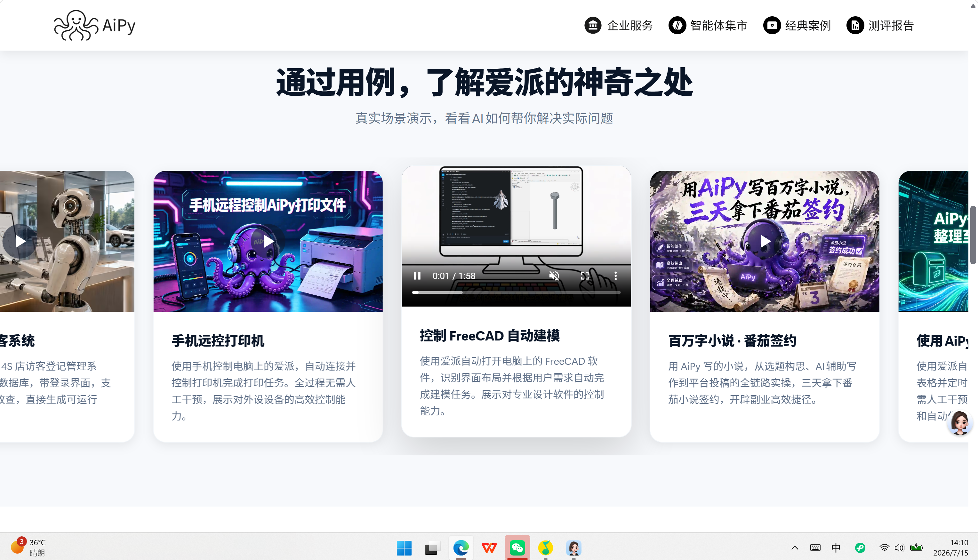Open the 百万字小说·番茄签约 card title

[x=732, y=341]
